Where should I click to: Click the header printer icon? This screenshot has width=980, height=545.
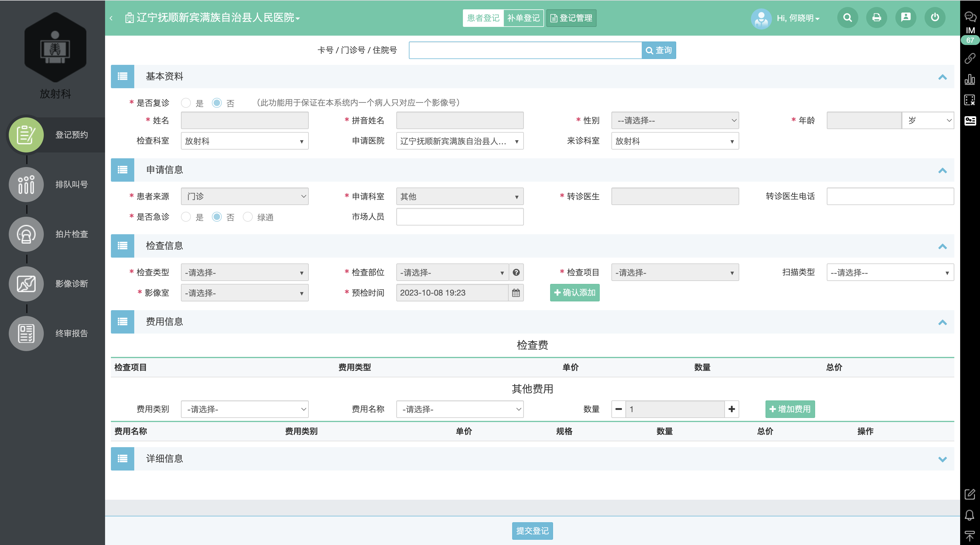click(876, 18)
